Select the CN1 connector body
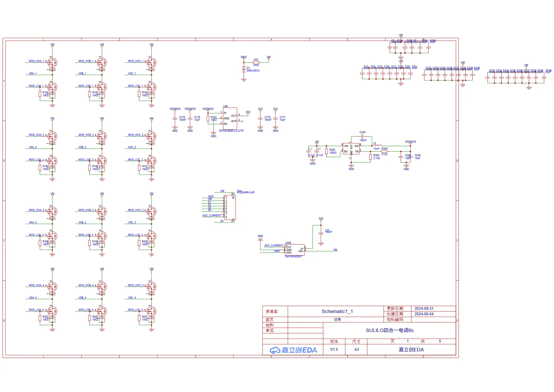 (230, 208)
